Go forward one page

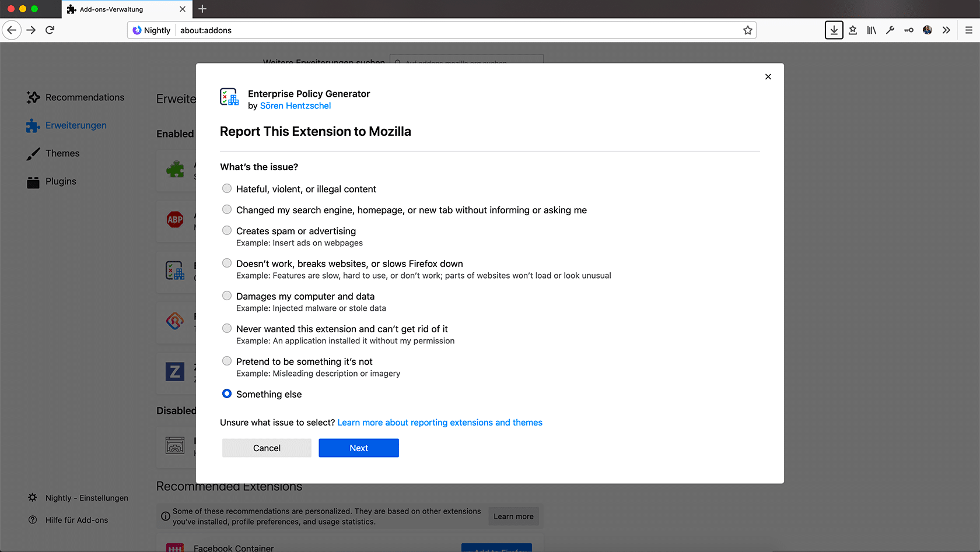tap(31, 30)
